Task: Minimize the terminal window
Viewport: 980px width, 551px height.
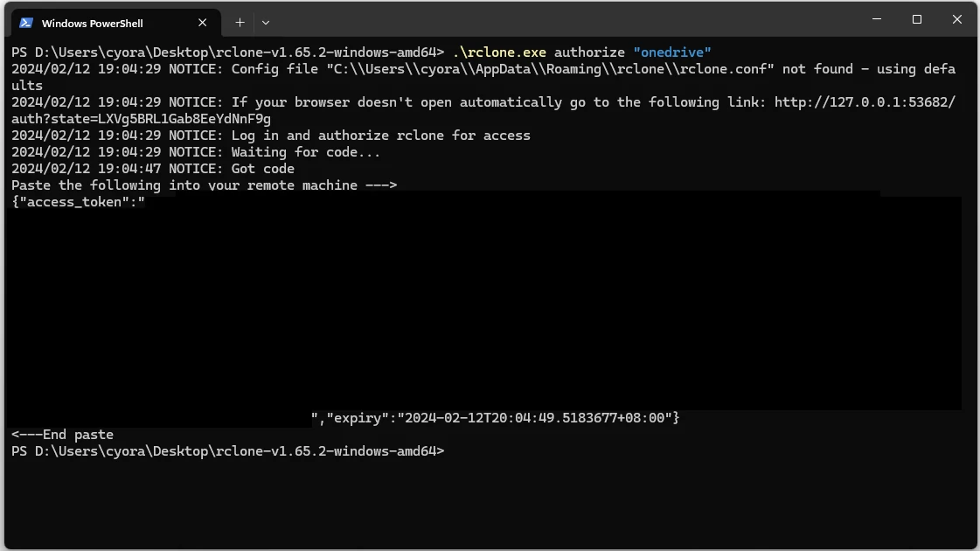Action: pos(877,19)
